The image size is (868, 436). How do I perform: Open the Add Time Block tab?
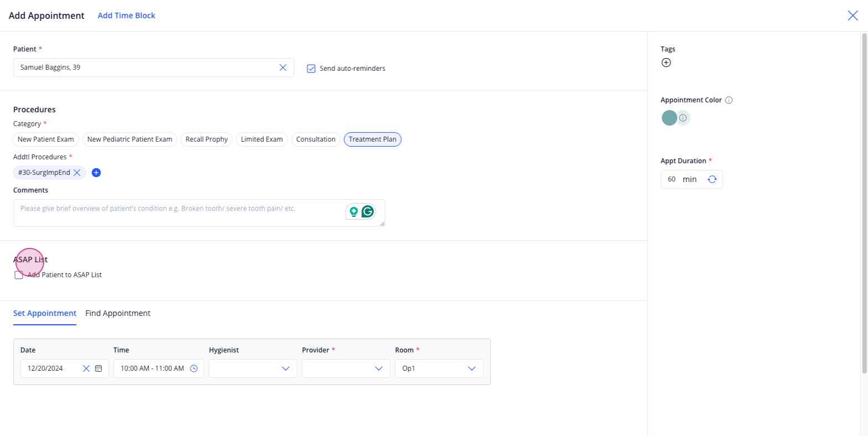pyautogui.click(x=126, y=15)
